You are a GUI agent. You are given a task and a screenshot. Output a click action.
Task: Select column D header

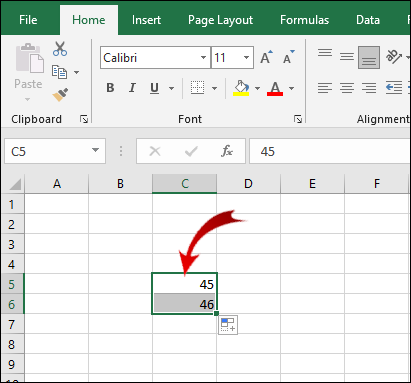(248, 184)
